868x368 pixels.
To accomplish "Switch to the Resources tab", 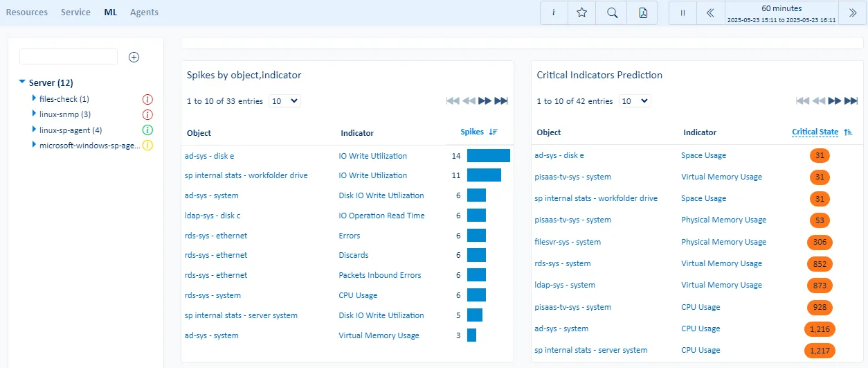I will tap(27, 12).
